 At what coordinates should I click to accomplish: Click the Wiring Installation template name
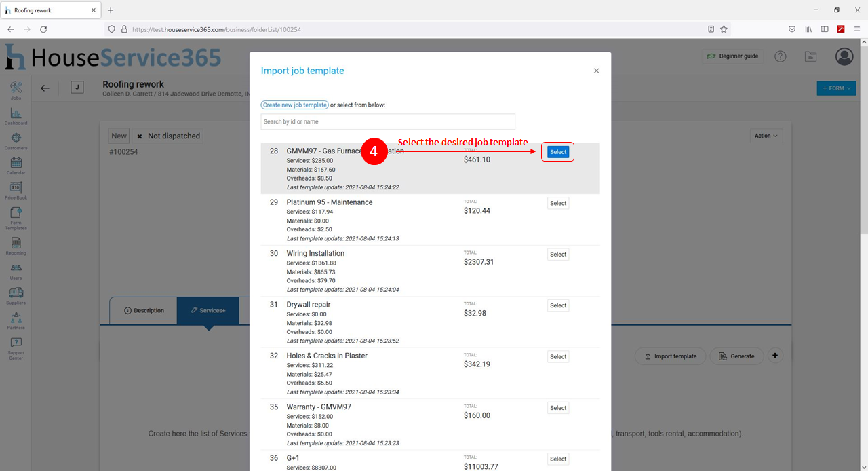coord(315,254)
